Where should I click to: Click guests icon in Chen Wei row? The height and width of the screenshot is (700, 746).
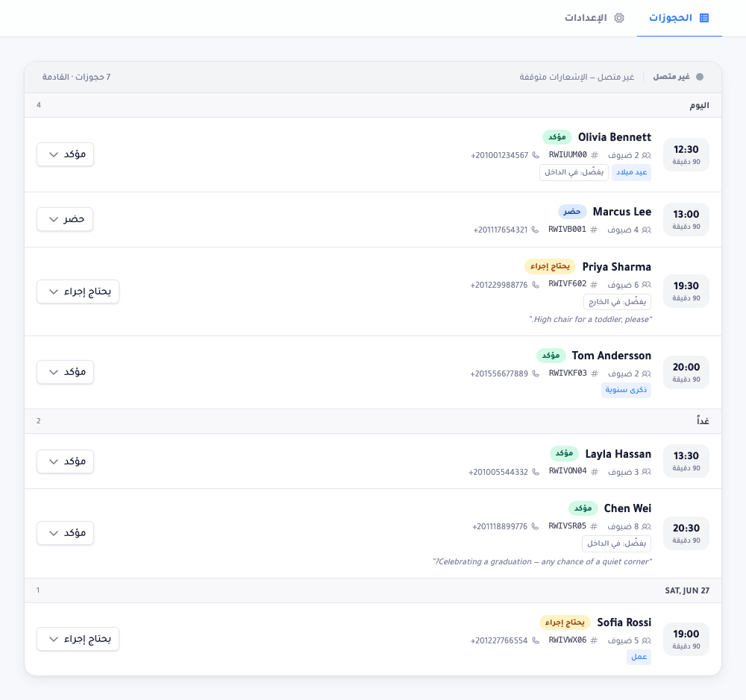coord(647,526)
